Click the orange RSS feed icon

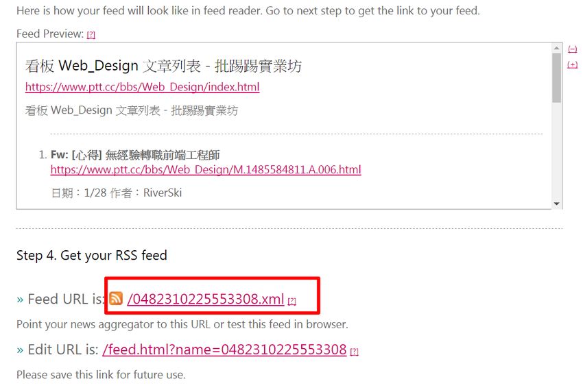(x=116, y=298)
